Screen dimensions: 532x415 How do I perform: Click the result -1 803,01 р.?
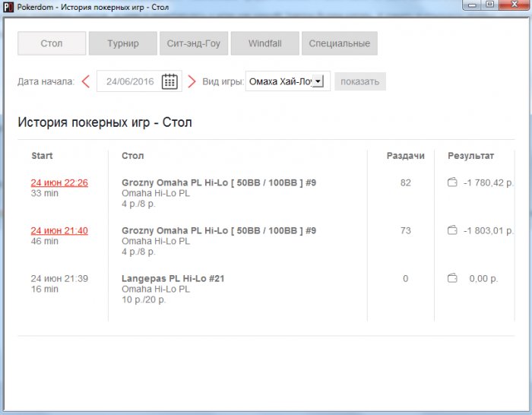tap(489, 230)
